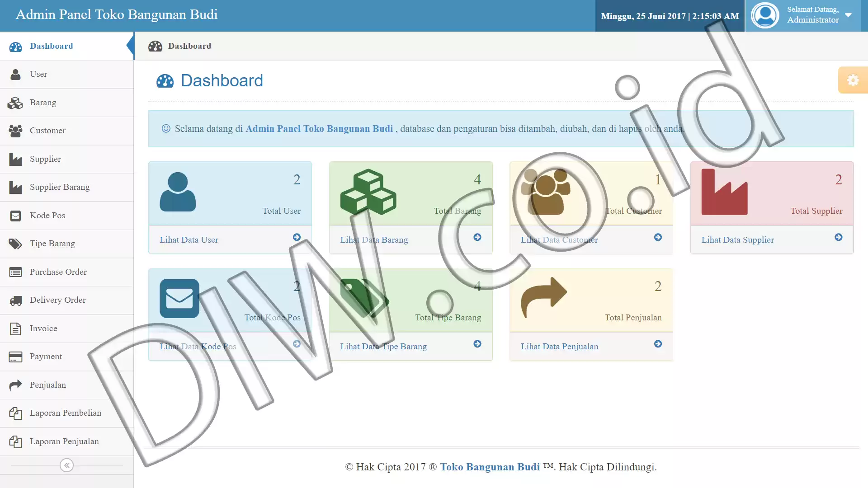The height and width of the screenshot is (488, 868).
Task: Click the Dashboard breadcrumb at the top
Action: pyautogui.click(x=189, y=46)
